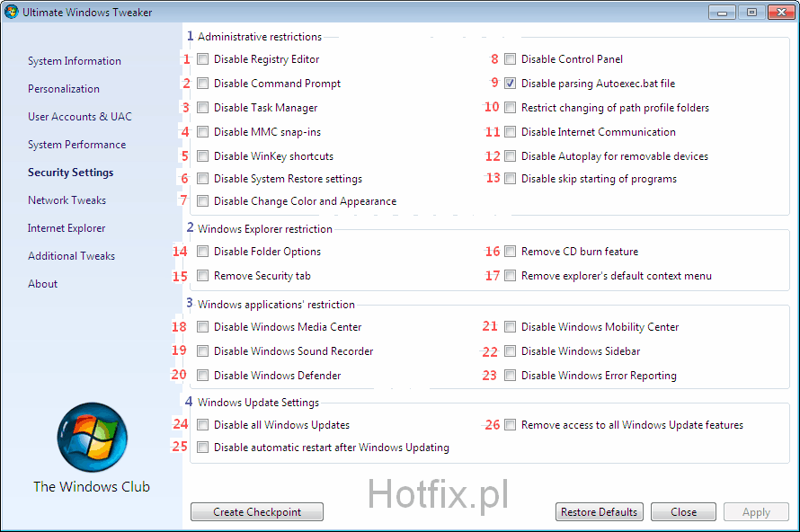
Task: Maximize the Tweaker window
Action: [751, 13]
